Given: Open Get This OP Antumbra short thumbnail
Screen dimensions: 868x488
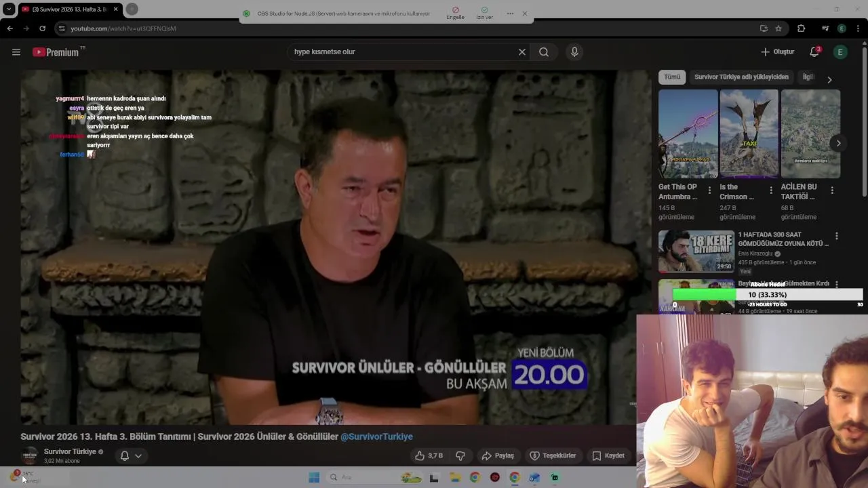Looking at the screenshot, I should [688, 134].
